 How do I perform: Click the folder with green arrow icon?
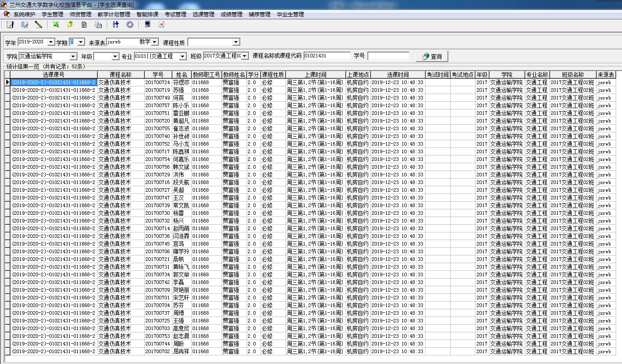point(70,24)
